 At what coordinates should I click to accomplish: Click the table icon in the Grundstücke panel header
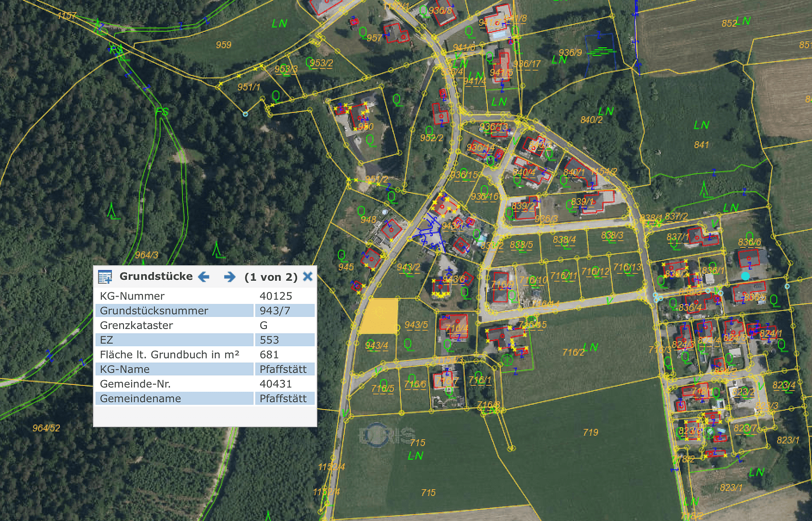104,276
